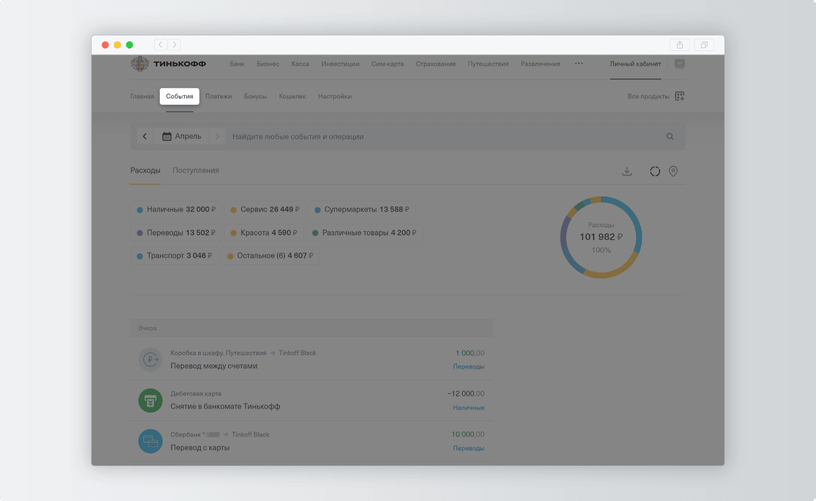Screen dimensions: 816x501
Task: Click the browser tabs overview icon
Action: (x=704, y=45)
